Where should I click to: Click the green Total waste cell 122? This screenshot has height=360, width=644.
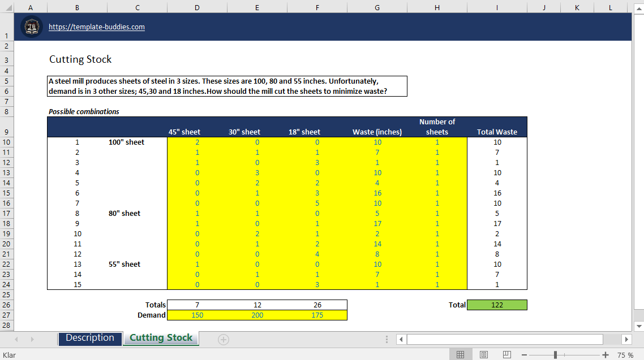click(x=496, y=305)
